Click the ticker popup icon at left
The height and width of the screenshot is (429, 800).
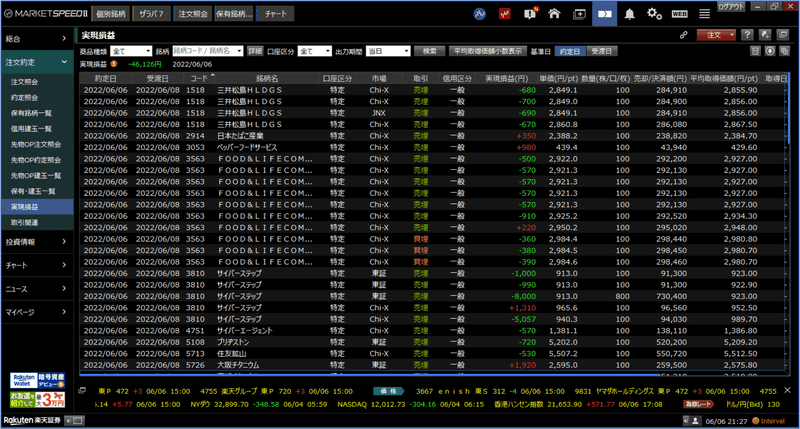click(82, 391)
